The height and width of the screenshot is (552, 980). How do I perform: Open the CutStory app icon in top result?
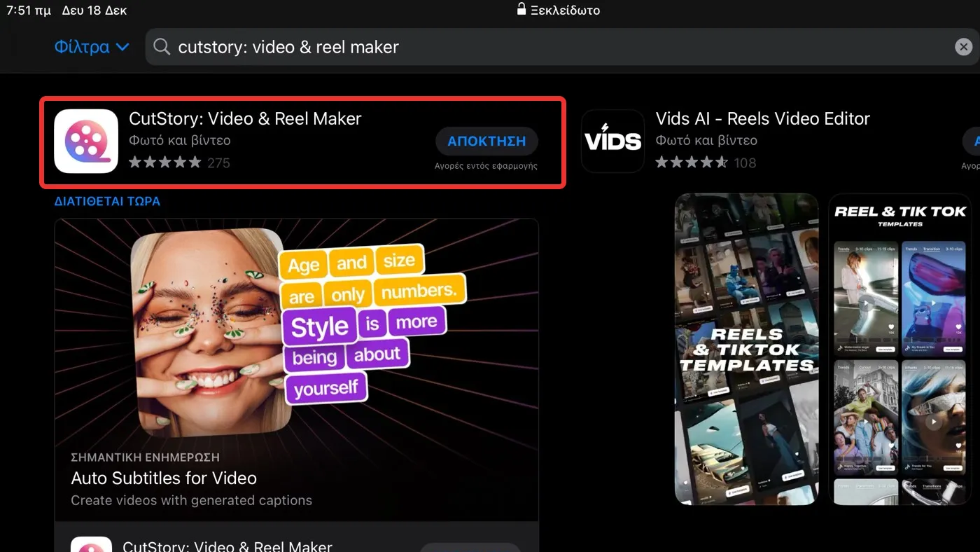pyautogui.click(x=86, y=141)
